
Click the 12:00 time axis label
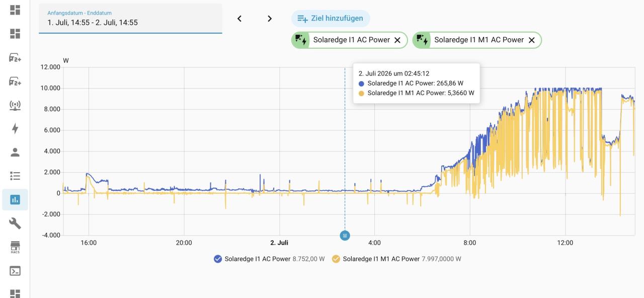565,243
